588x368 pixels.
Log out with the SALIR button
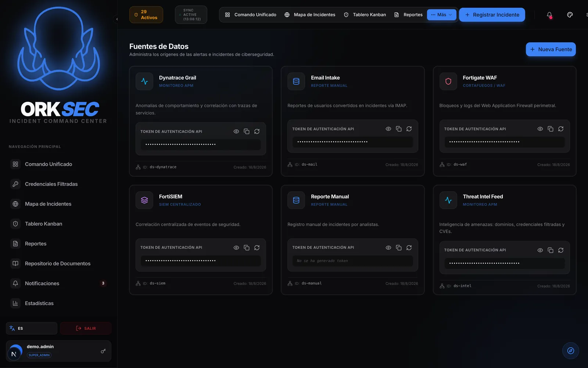86,328
